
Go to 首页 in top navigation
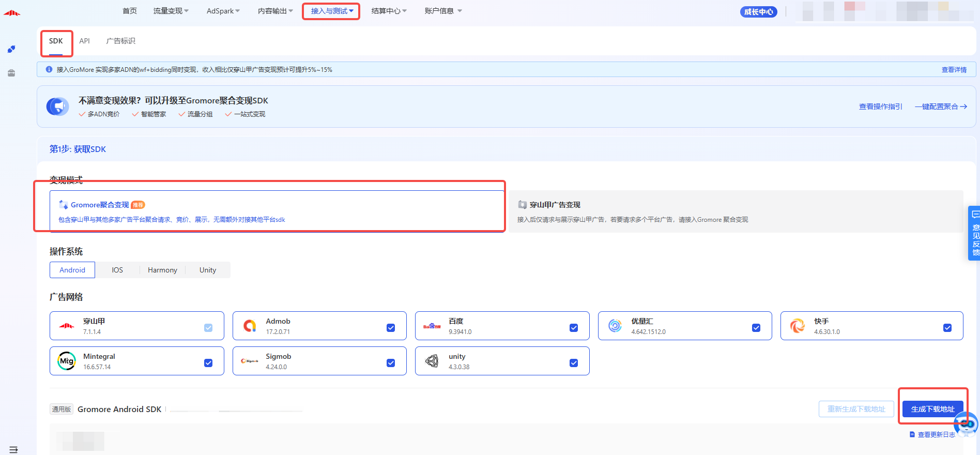coord(130,11)
